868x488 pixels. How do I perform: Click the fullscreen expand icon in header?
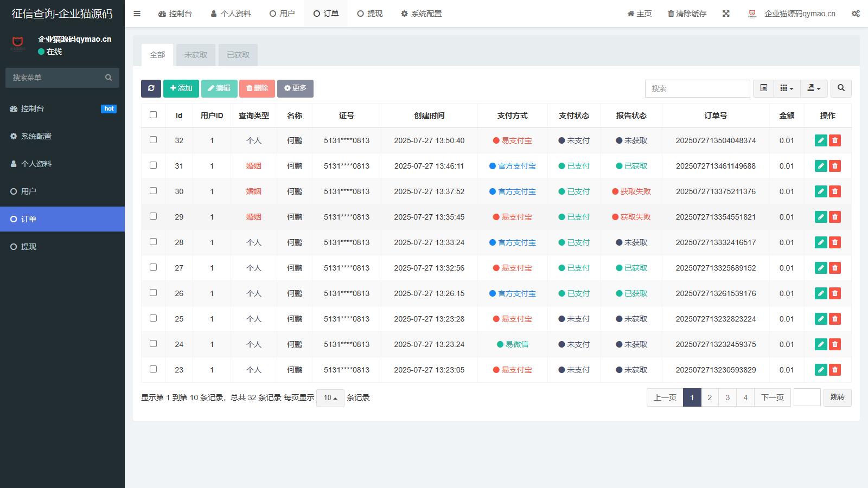pyautogui.click(x=726, y=14)
